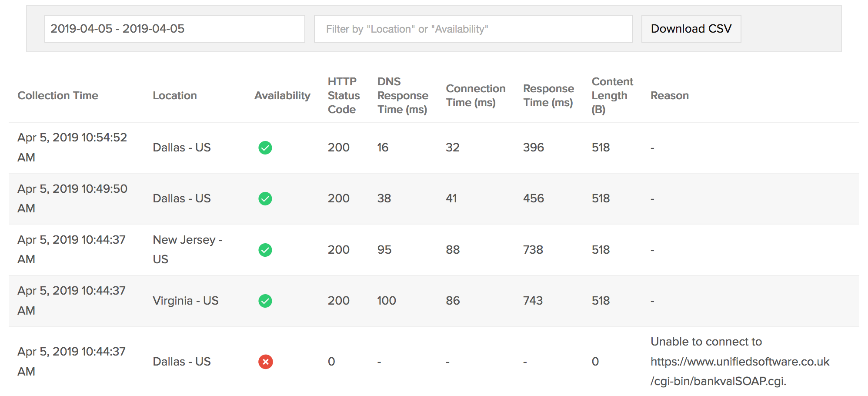Click Content Length (B) column header
868x396 pixels.
pyautogui.click(x=612, y=96)
